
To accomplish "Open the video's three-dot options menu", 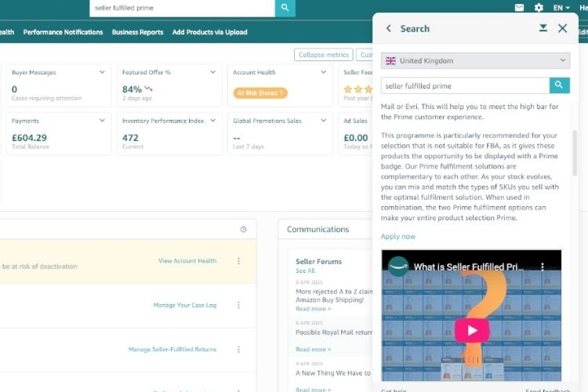I will (x=543, y=267).
